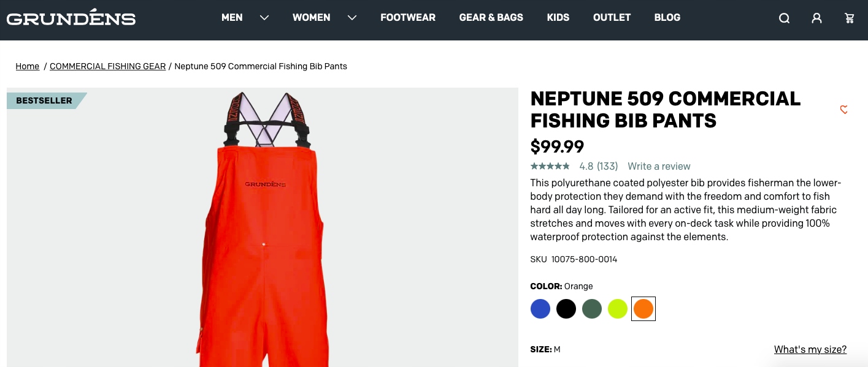This screenshot has width=868, height=367.
Task: Open the What's my size link
Action: click(x=810, y=349)
